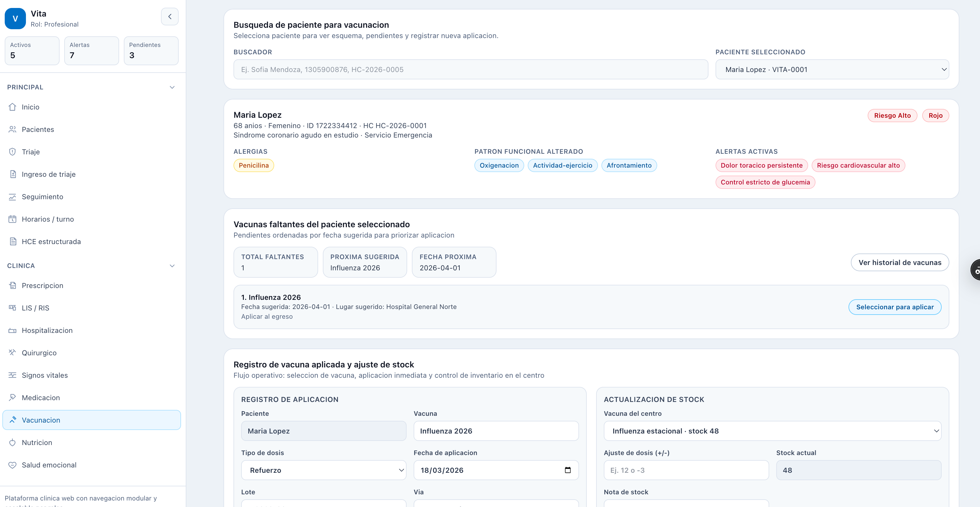The width and height of the screenshot is (980, 507).
Task: Click the Oxigenacion pattern tag
Action: point(499,166)
